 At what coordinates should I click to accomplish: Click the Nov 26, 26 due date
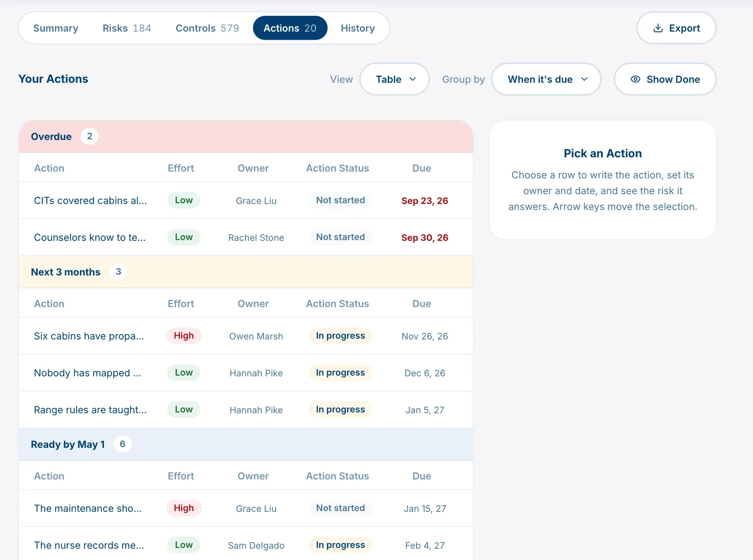click(425, 336)
